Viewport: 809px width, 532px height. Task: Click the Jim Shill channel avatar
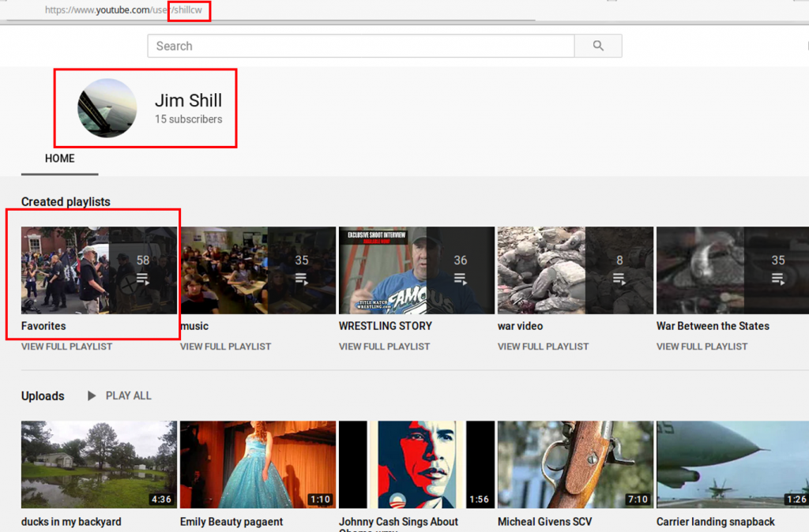click(107, 108)
